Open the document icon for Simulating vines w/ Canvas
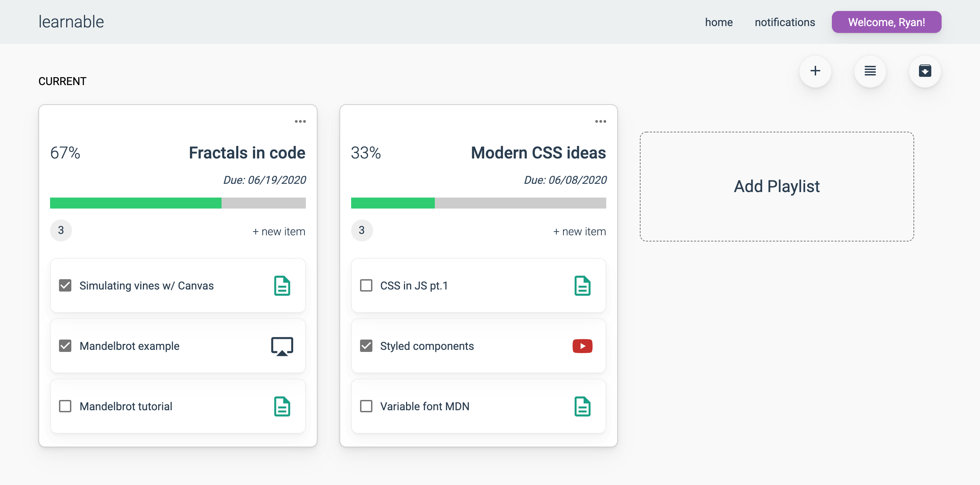Screen dimensions: 980x485 [282, 285]
